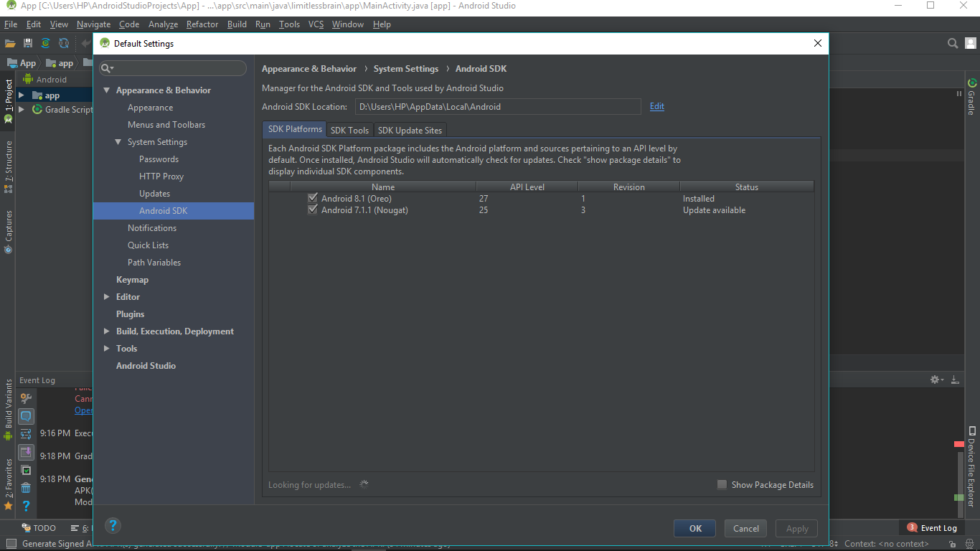980x551 pixels.
Task: Uncheck Android 8.1 (Oreo) checkbox
Action: coord(312,198)
